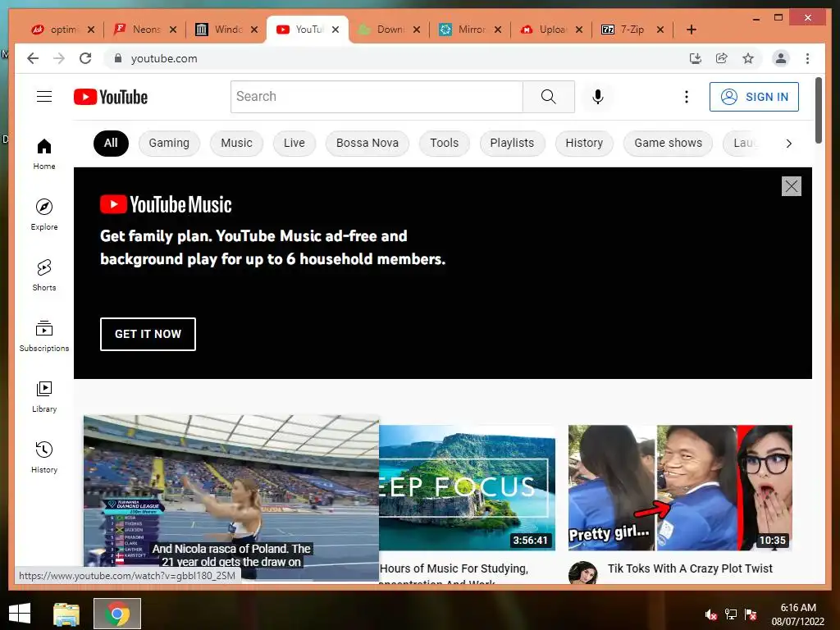Click the Action Center flag tray icon
The height and width of the screenshot is (630, 840).
point(751,614)
